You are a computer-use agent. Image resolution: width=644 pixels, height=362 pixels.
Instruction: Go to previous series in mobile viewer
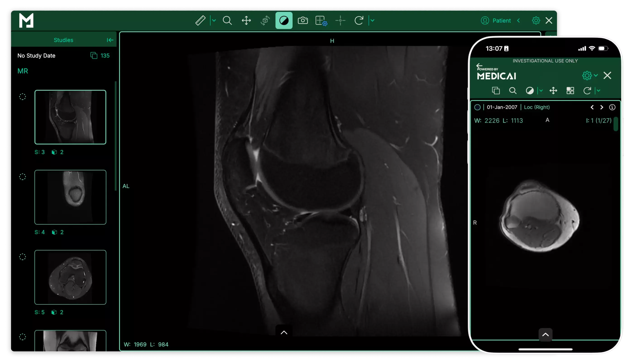click(x=592, y=107)
